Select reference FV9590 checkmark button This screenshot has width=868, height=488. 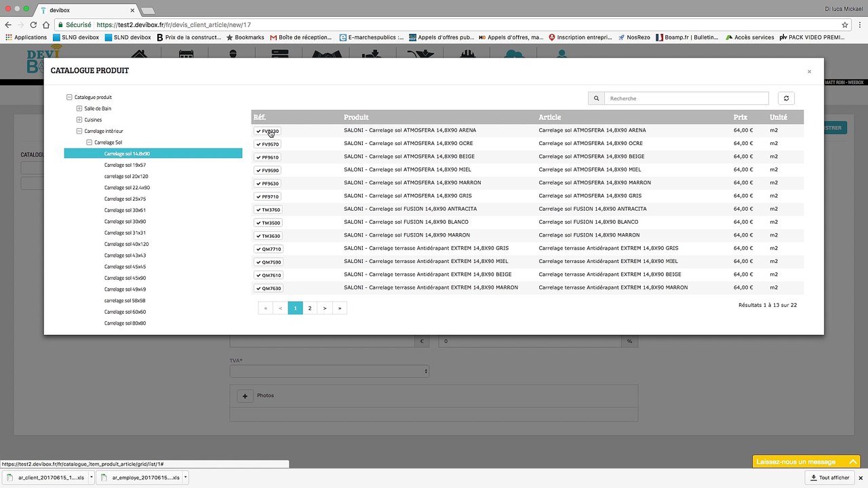point(268,170)
